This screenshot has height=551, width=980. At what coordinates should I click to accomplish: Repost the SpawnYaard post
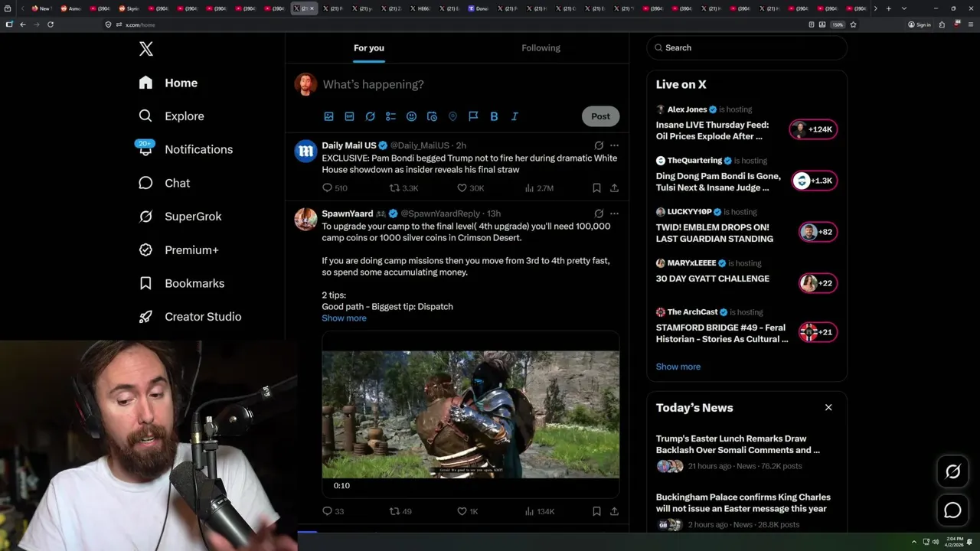[x=400, y=511]
